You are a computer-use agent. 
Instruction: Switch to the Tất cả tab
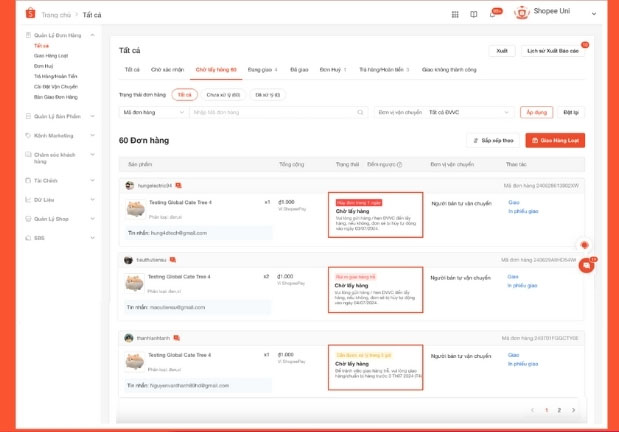tap(132, 69)
